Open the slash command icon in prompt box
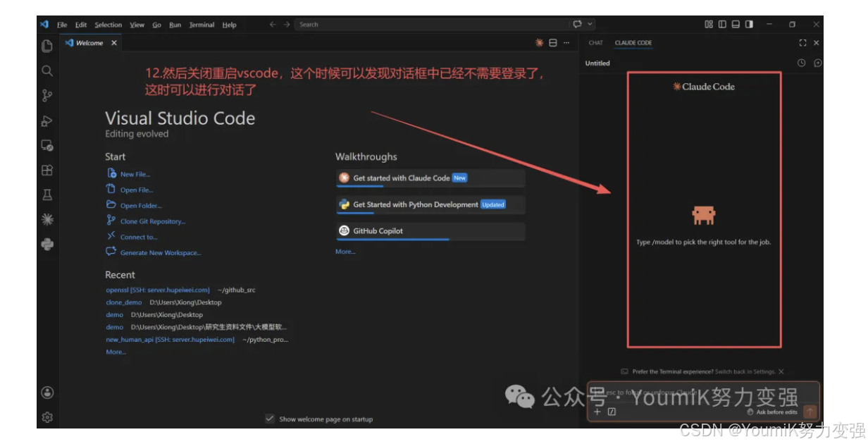 pos(612,412)
